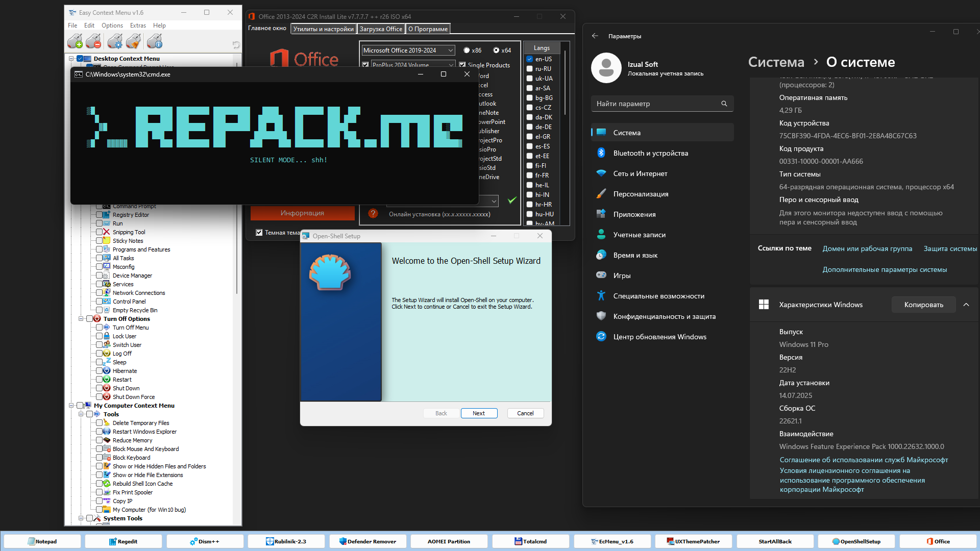Open Домен или рабочая группа link

[867, 248]
